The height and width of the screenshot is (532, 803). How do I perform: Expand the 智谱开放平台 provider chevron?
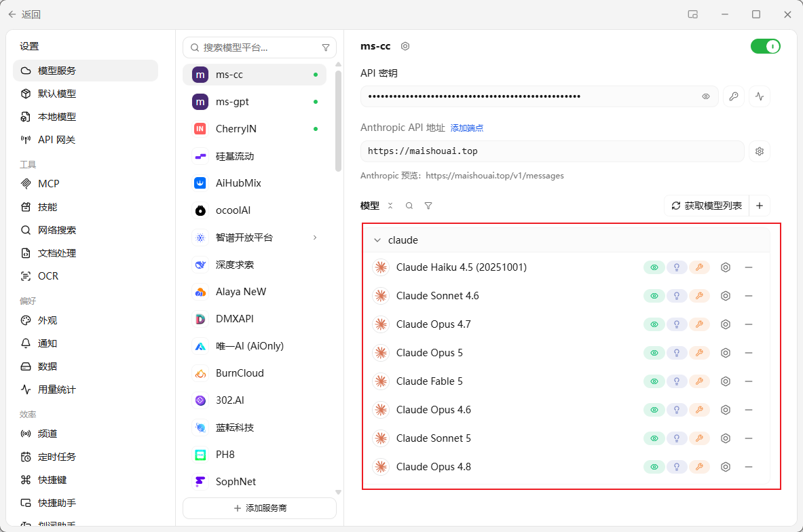(315, 237)
